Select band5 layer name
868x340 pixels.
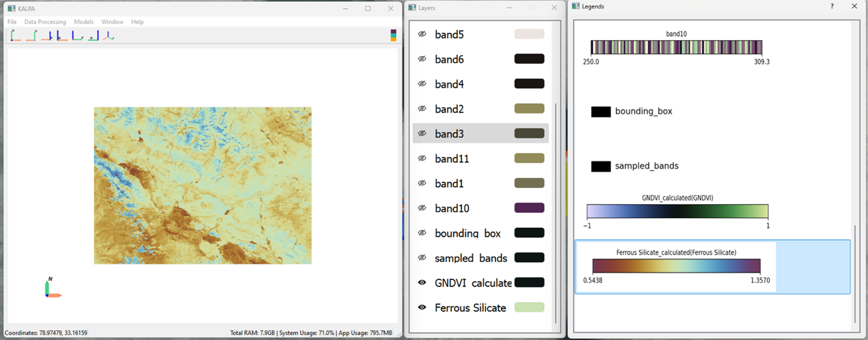click(449, 34)
